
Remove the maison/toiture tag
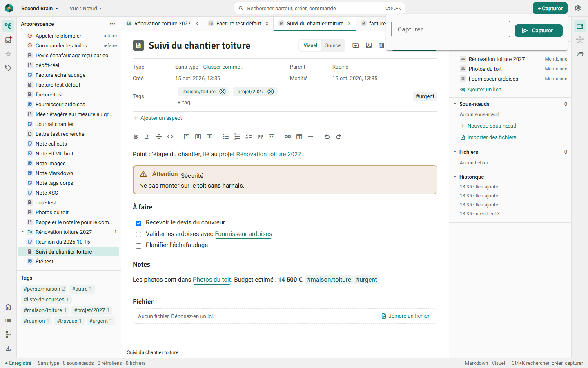223,92
